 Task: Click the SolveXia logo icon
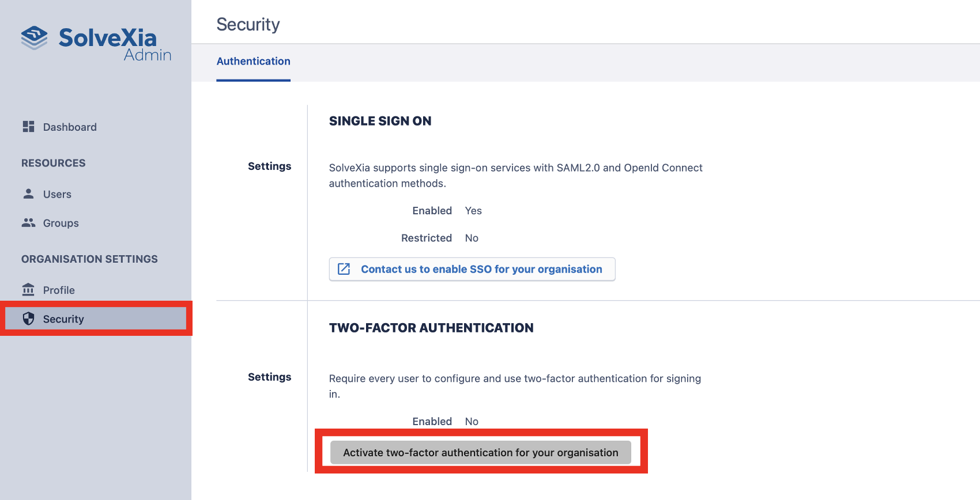(x=35, y=38)
